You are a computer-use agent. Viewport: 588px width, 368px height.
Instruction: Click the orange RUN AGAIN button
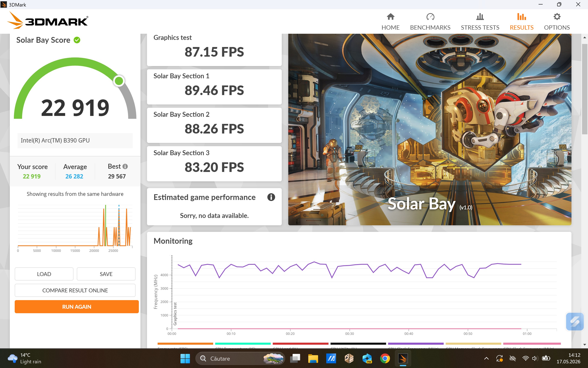click(x=77, y=307)
